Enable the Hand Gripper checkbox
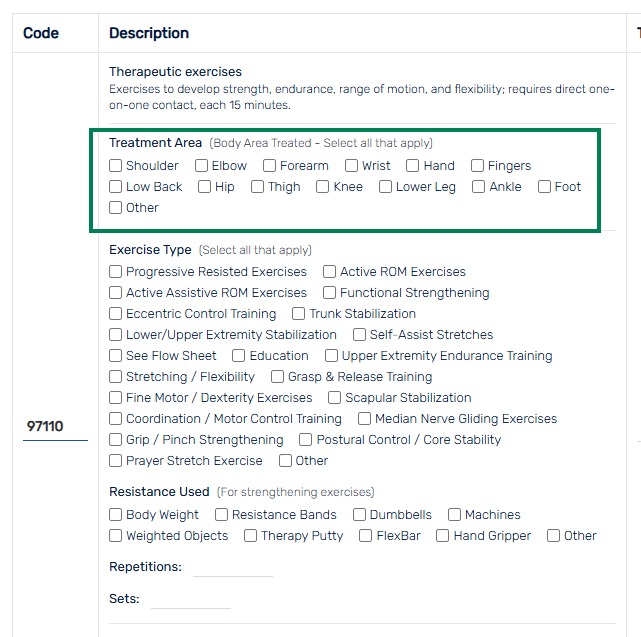The height and width of the screenshot is (637, 641). coord(442,536)
